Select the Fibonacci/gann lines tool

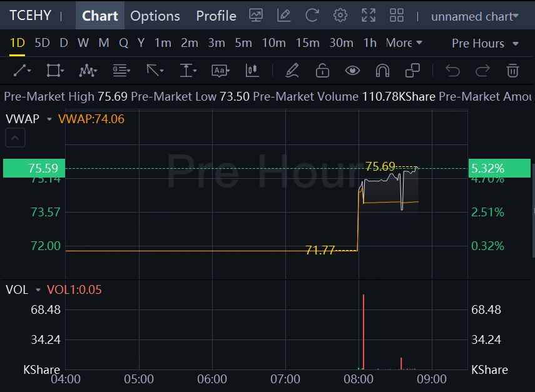point(121,71)
